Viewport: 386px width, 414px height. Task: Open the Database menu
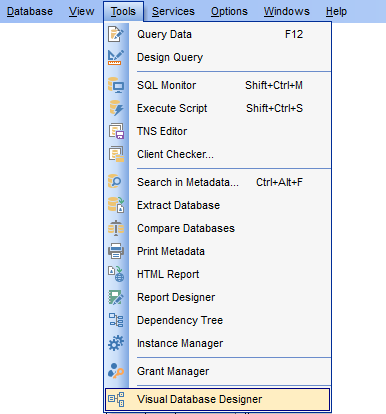(x=30, y=11)
